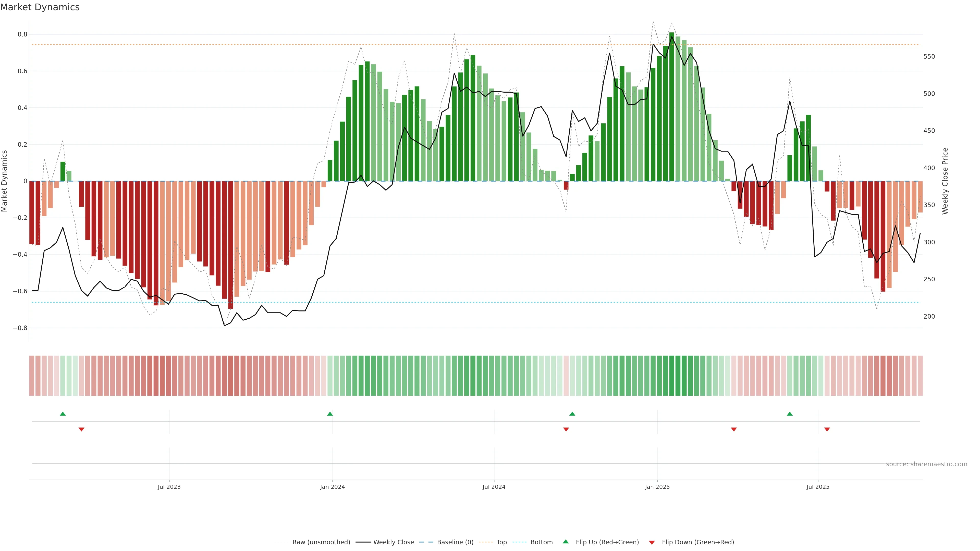The image size is (980, 551).
Task: Click the red flip-down marker in early 2023
Action: 81,429
